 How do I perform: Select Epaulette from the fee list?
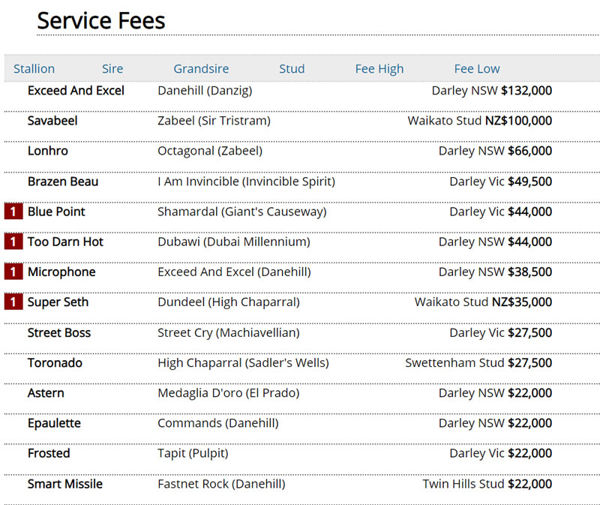(x=54, y=423)
